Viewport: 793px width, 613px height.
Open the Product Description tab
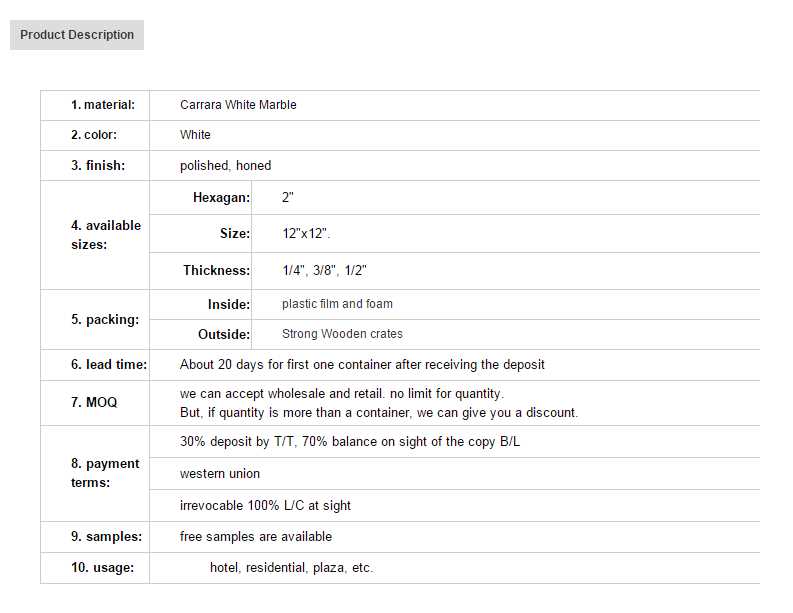(x=77, y=35)
